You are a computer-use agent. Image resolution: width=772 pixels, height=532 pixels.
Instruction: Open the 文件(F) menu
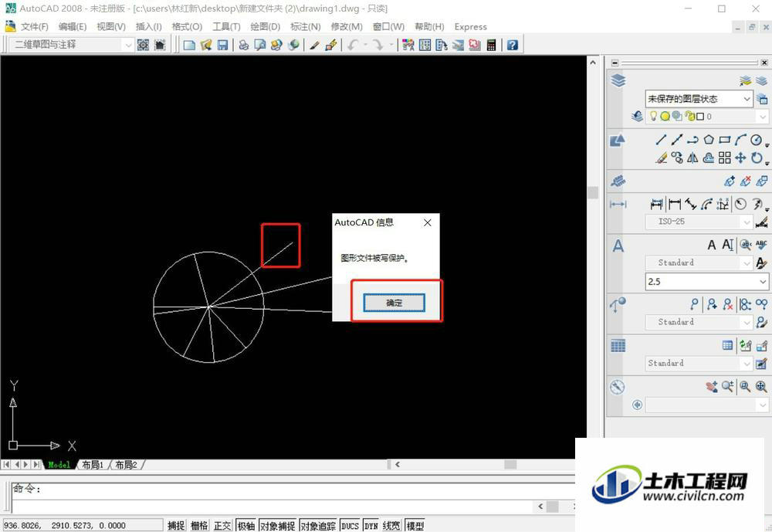click(x=34, y=26)
